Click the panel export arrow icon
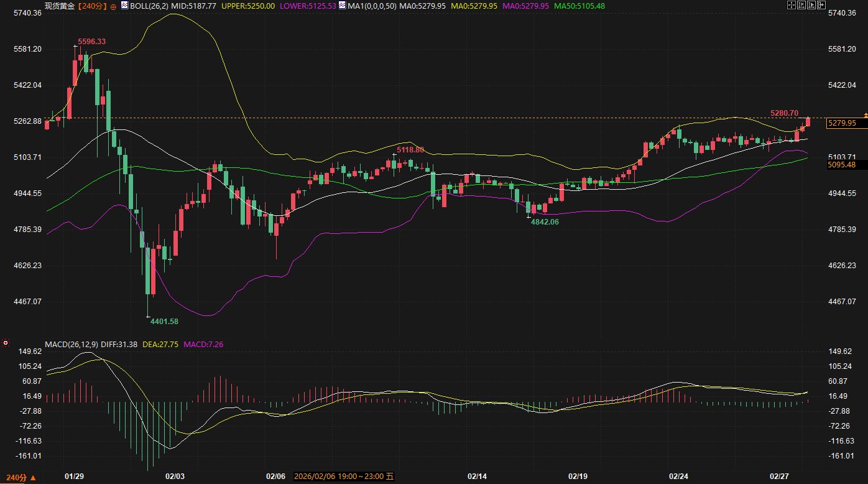 coord(822,6)
